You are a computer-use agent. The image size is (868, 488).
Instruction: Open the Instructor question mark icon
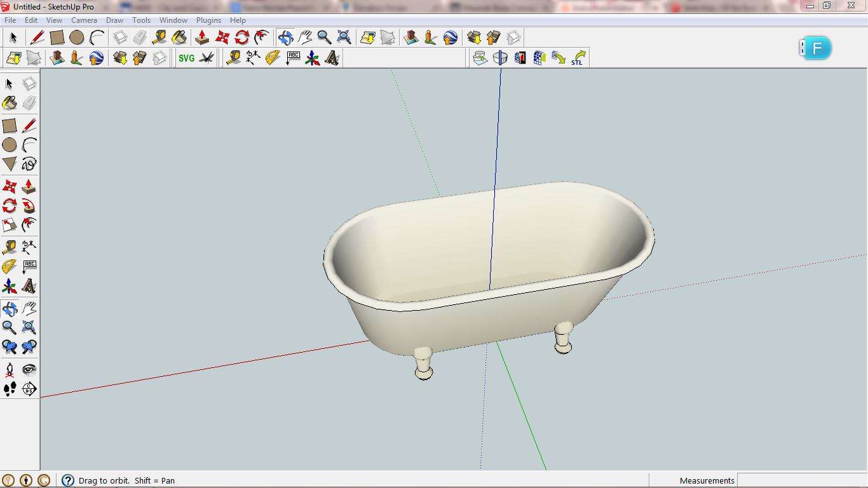click(x=68, y=480)
